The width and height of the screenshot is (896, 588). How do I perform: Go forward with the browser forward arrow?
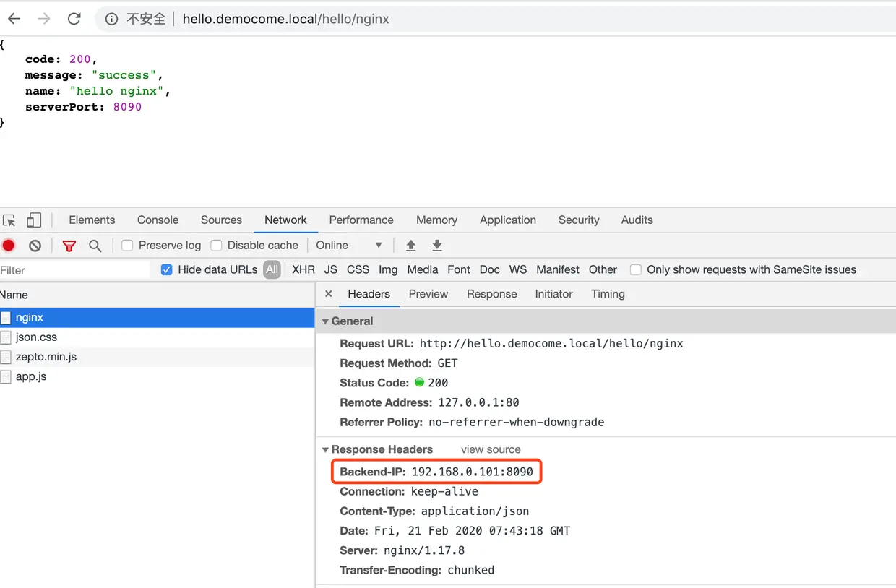[44, 19]
